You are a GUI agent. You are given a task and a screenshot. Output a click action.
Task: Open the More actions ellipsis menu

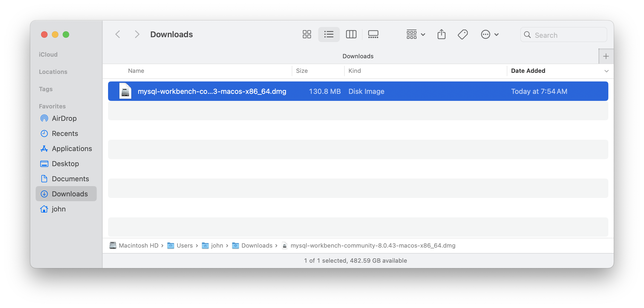490,35
